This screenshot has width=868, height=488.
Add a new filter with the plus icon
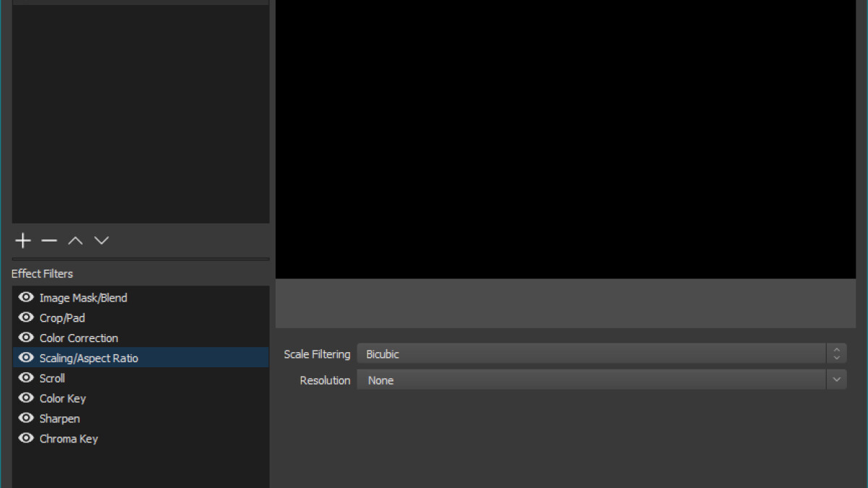22,240
